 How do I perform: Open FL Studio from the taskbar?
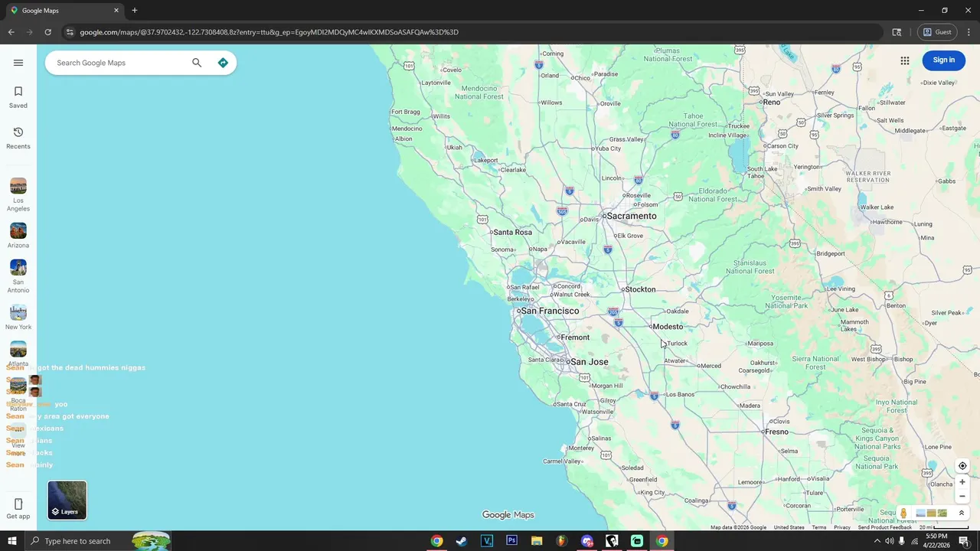561,541
